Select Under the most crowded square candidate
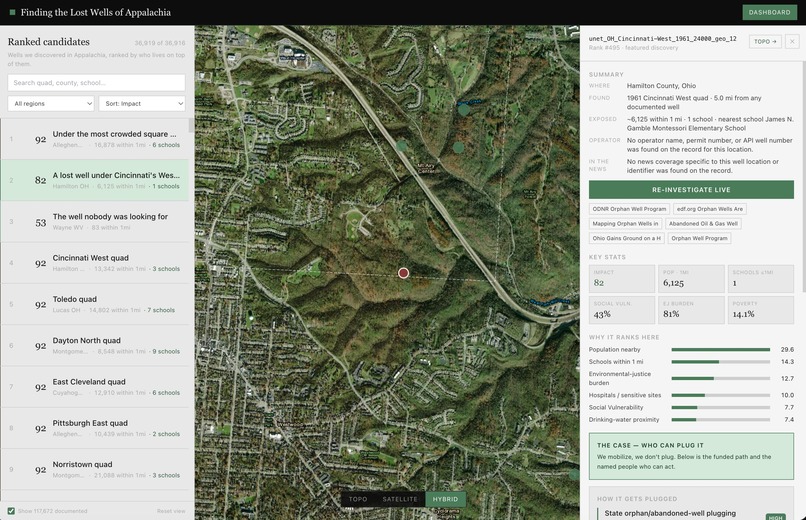This screenshot has height=520, width=806. pos(95,139)
